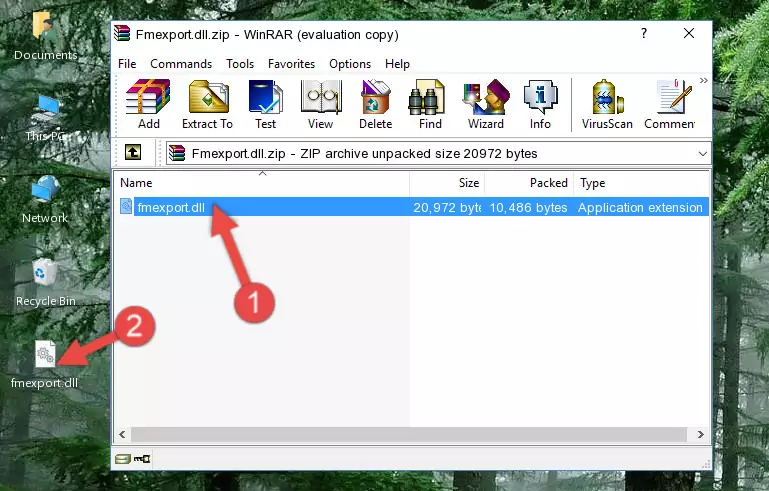Open the View file tool
Image resolution: width=769 pixels, height=491 pixels.
click(x=321, y=104)
